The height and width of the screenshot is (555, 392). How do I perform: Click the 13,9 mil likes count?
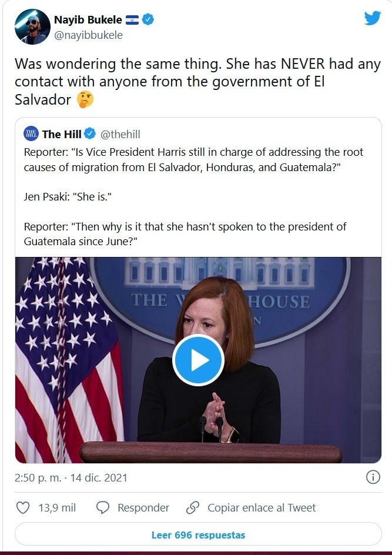coord(57,507)
